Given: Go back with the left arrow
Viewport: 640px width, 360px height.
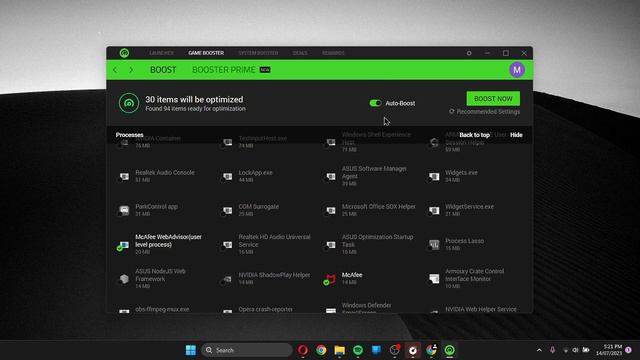Looking at the screenshot, I should pyautogui.click(x=115, y=70).
